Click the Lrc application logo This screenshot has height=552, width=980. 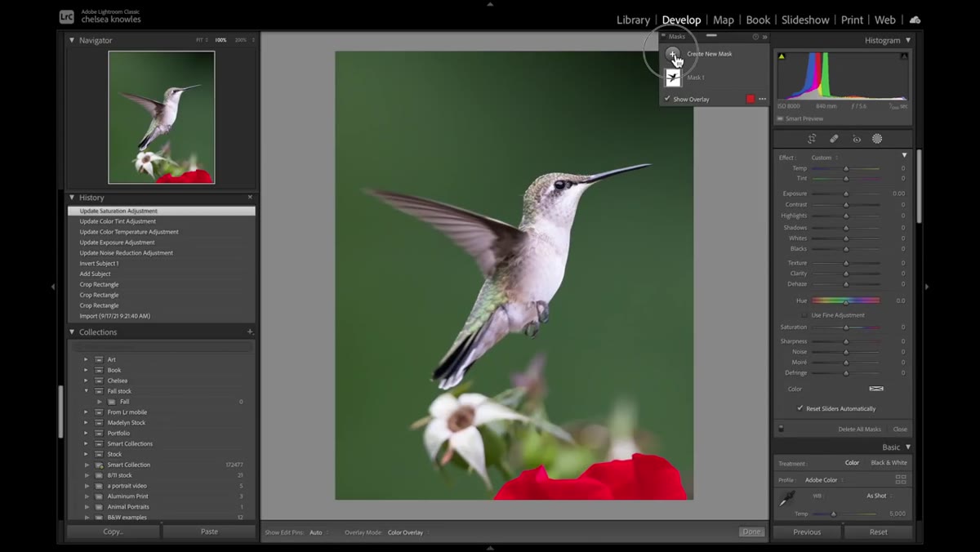(67, 16)
